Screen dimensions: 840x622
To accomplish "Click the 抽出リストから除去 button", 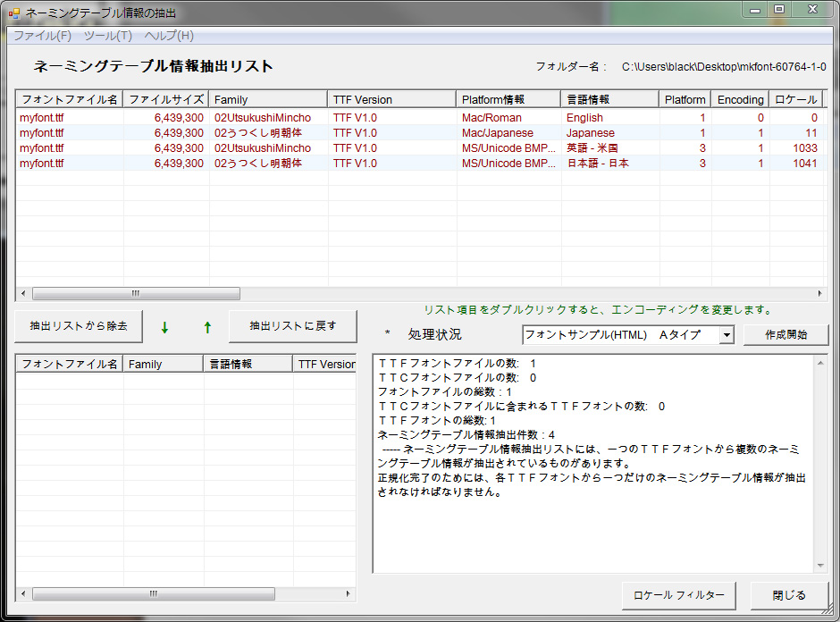I will [79, 325].
